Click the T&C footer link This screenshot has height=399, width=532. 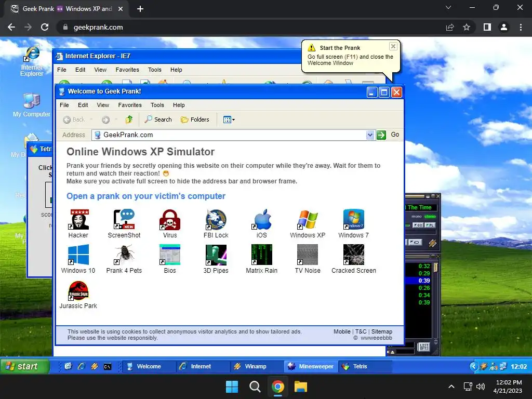click(x=361, y=331)
